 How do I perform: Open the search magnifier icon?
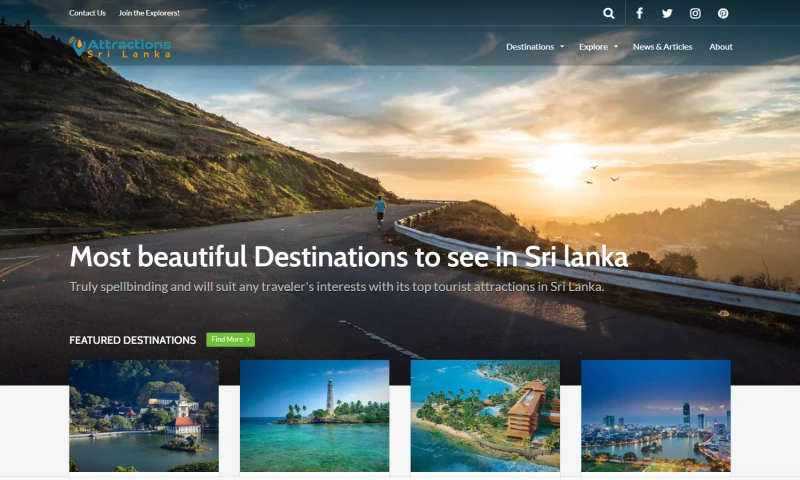pos(608,13)
